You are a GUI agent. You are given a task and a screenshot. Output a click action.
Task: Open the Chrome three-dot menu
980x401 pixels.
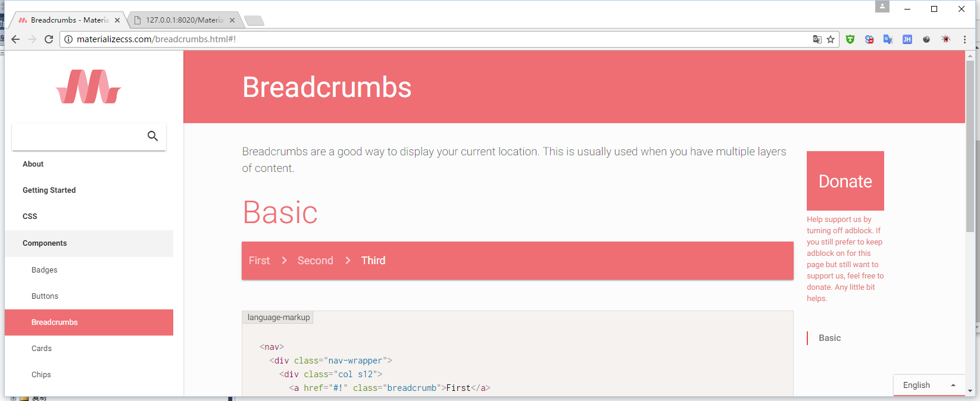965,39
